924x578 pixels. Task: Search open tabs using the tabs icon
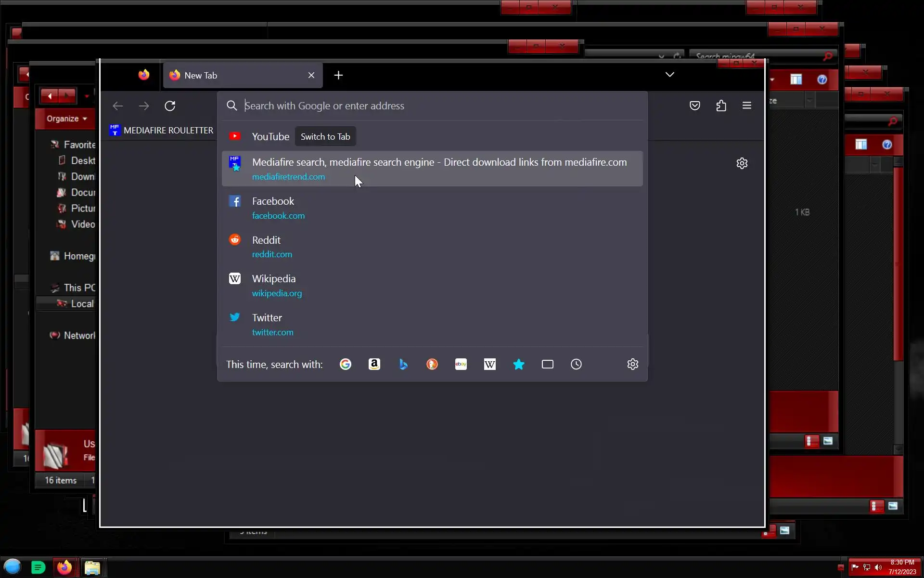(x=548, y=364)
